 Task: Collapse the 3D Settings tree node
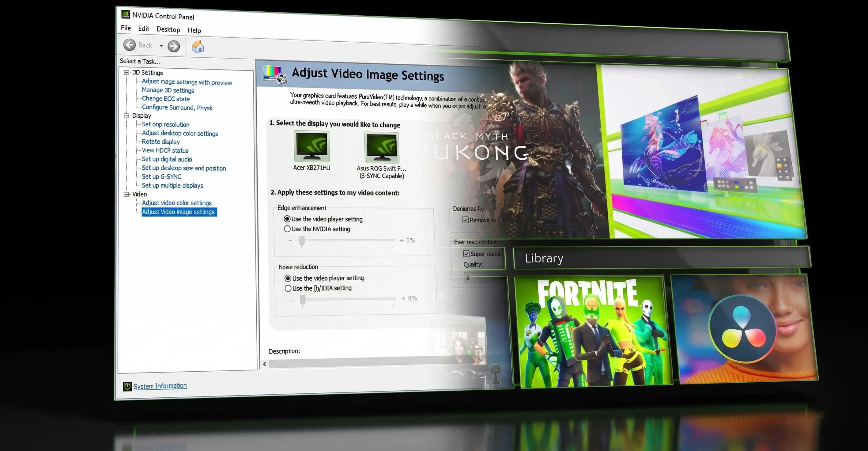click(127, 72)
